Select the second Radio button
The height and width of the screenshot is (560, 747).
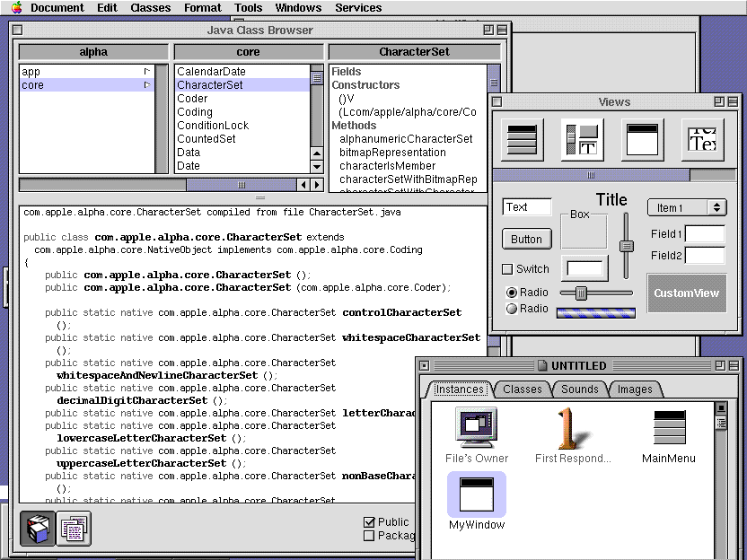coord(510,309)
